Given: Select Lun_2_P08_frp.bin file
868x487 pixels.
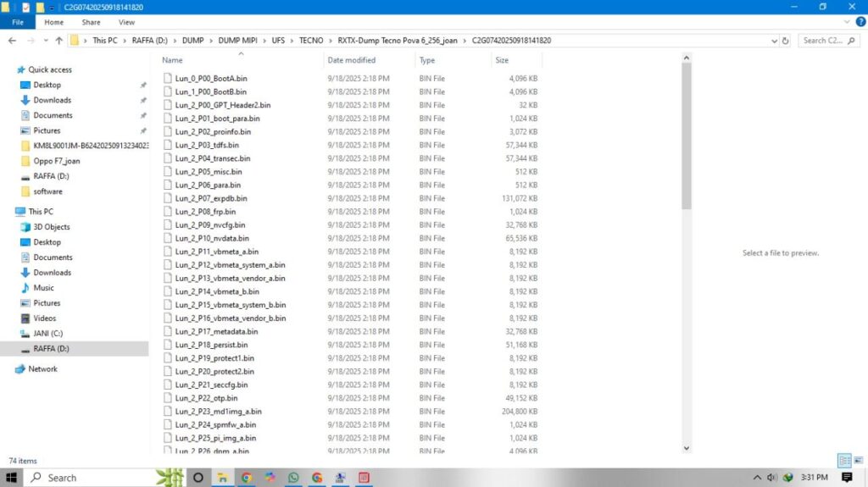Looking at the screenshot, I should pyautogui.click(x=205, y=212).
